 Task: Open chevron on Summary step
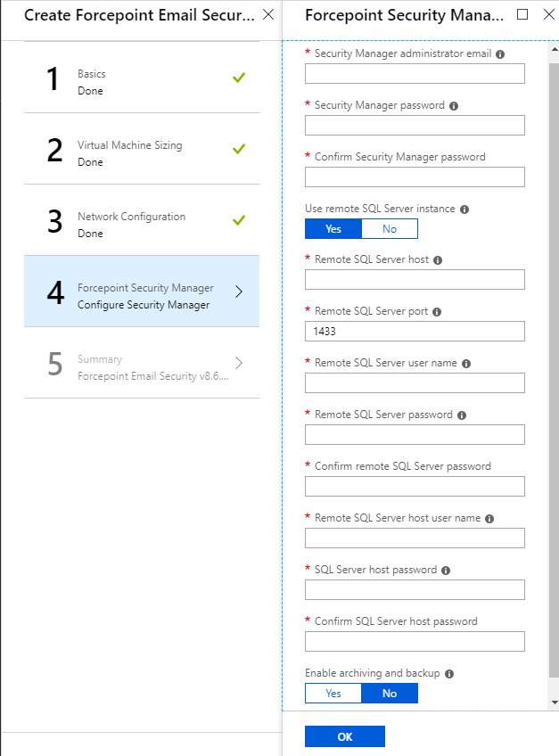pos(239,363)
